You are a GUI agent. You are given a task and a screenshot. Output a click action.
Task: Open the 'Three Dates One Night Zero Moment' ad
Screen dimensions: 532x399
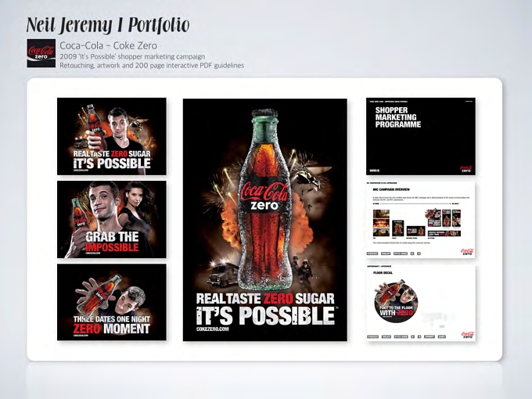pos(112,302)
